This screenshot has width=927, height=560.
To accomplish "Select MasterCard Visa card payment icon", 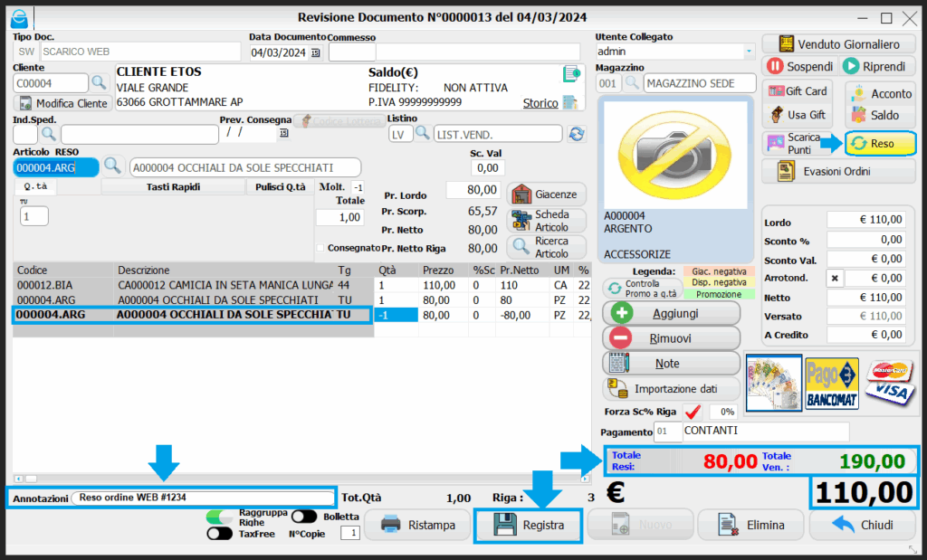I will [889, 382].
